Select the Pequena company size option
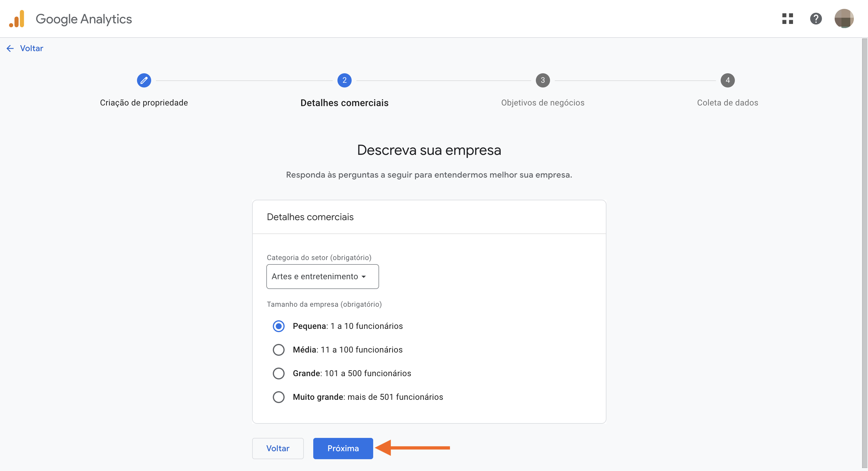 point(279,326)
